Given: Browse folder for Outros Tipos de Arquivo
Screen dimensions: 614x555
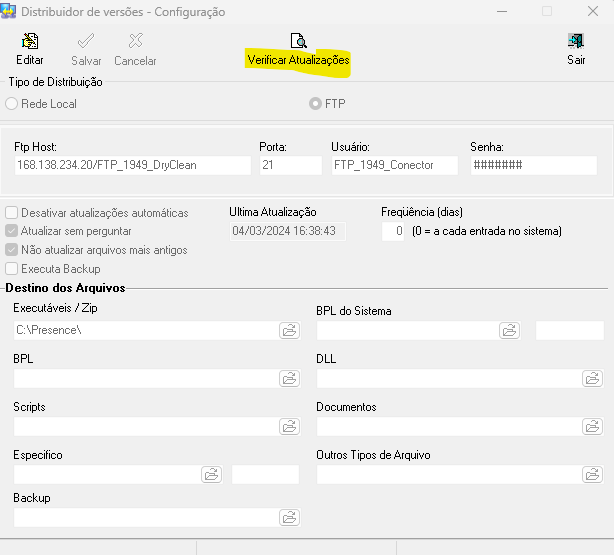Looking at the screenshot, I should tap(592, 474).
